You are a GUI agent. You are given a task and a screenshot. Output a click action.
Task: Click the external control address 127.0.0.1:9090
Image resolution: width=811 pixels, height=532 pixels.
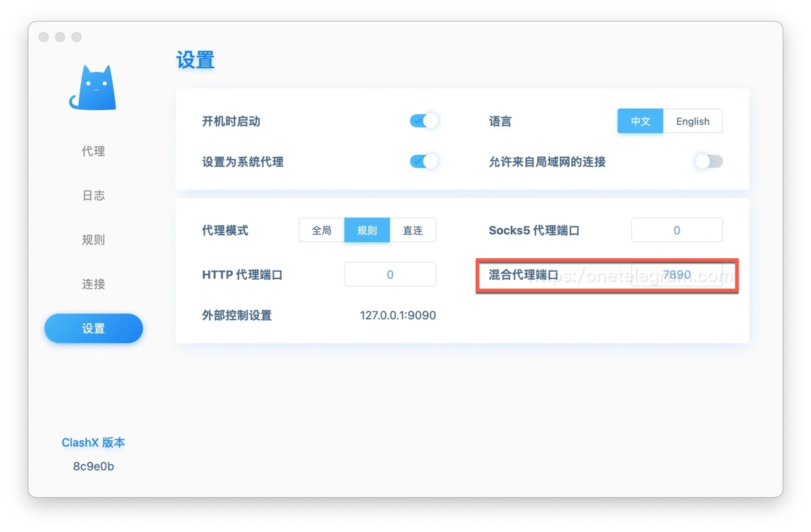(397, 315)
